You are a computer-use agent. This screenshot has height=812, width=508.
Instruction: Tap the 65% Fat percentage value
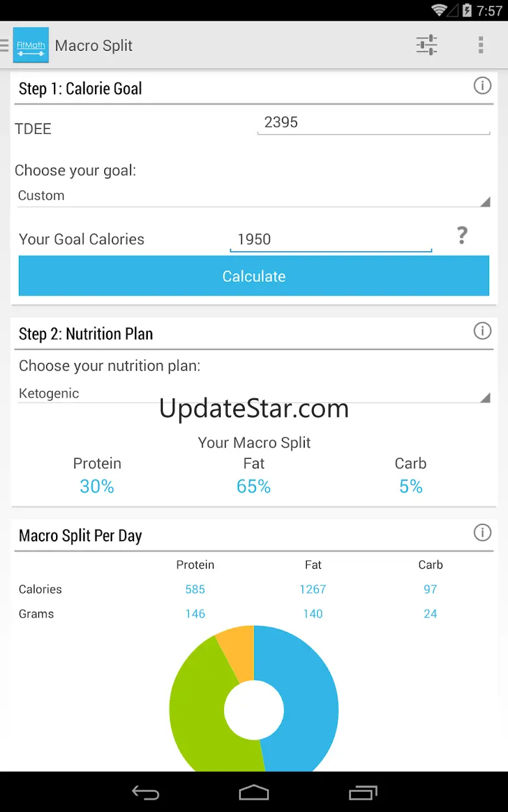(253, 487)
